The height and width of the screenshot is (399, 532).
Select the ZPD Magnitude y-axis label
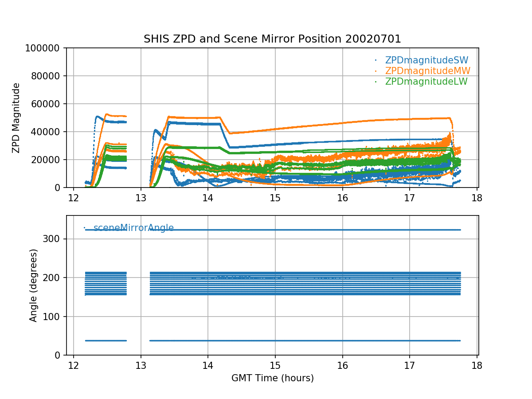(16, 118)
